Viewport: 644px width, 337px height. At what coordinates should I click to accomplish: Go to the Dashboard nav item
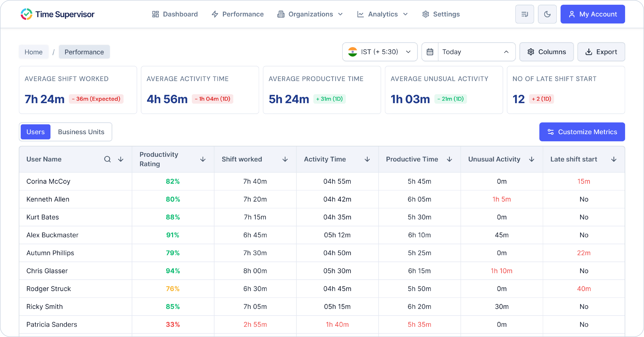tap(175, 14)
